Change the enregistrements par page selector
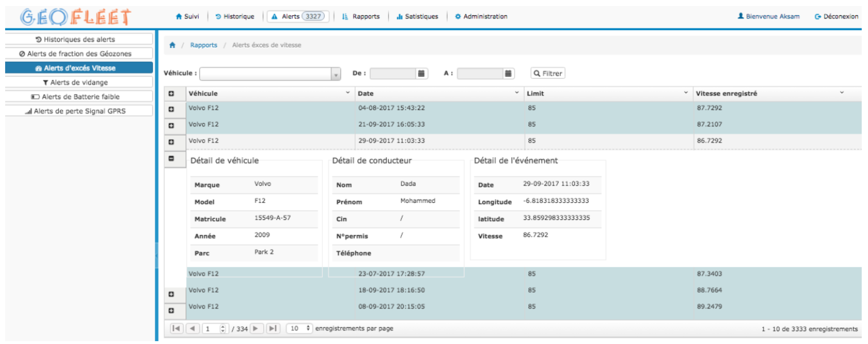The height and width of the screenshot is (344, 868). pyautogui.click(x=299, y=328)
